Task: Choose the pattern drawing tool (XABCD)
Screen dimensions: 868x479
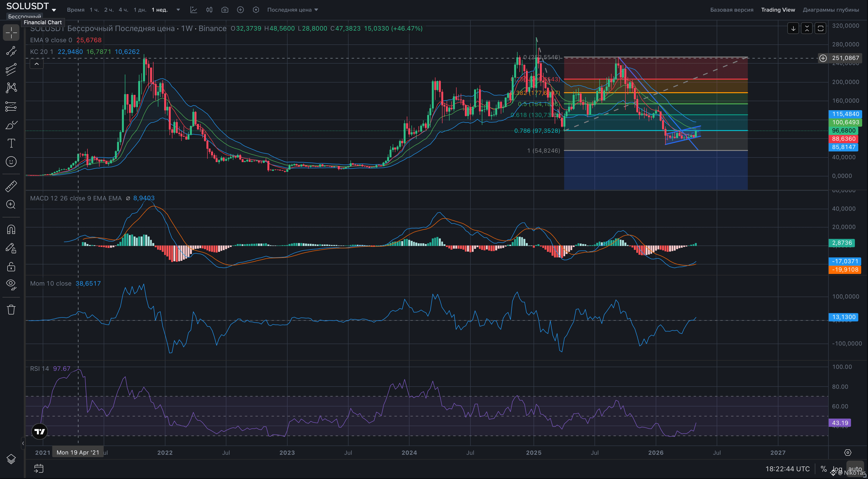Action: [x=11, y=88]
